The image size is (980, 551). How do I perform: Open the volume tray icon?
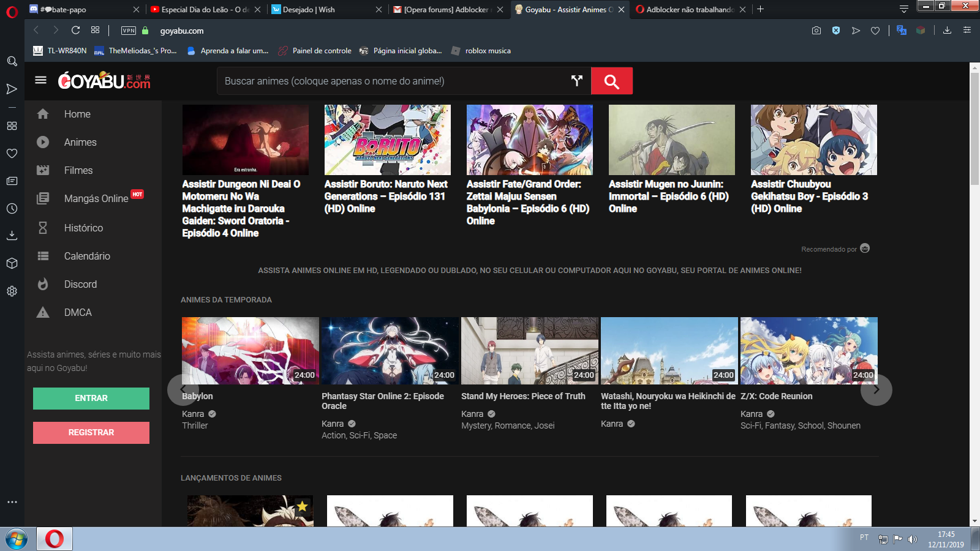pos(913,539)
